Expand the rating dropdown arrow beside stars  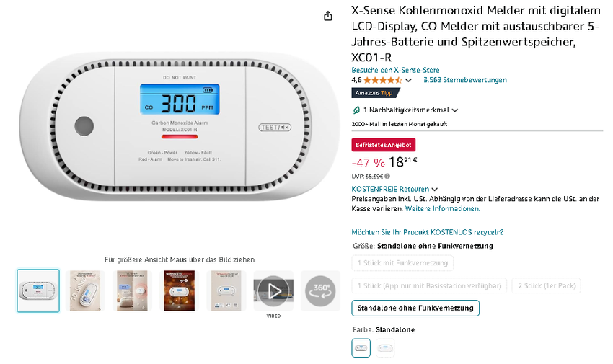coord(409,81)
